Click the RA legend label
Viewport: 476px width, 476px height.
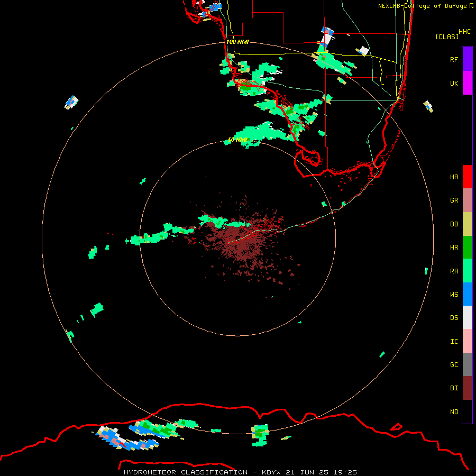454,271
